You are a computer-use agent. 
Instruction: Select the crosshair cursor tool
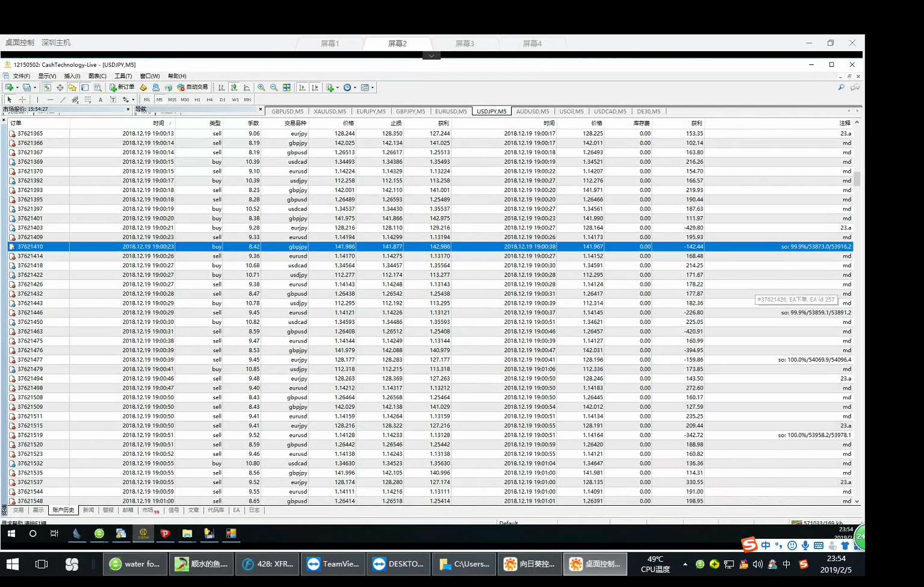coord(22,100)
